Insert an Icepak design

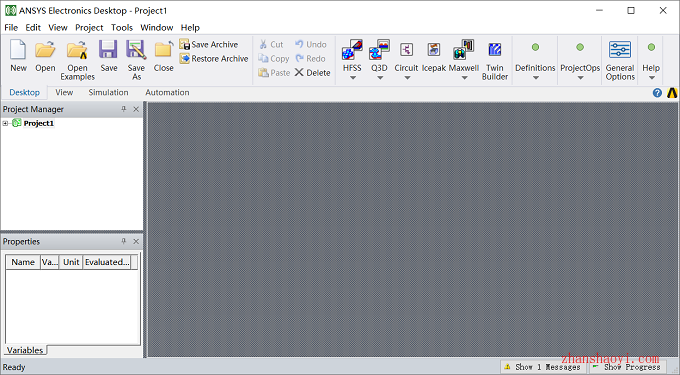tap(434, 49)
